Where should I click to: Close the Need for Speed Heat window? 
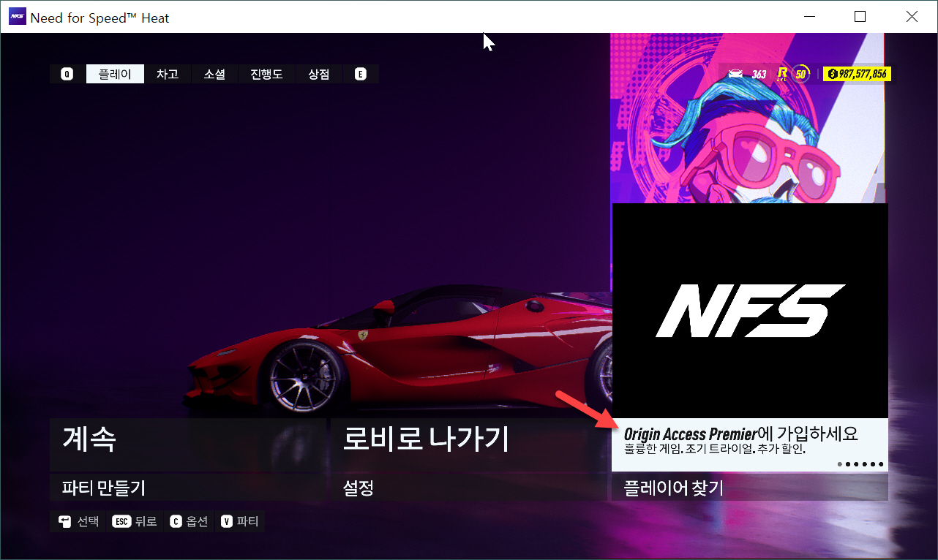coord(911,17)
